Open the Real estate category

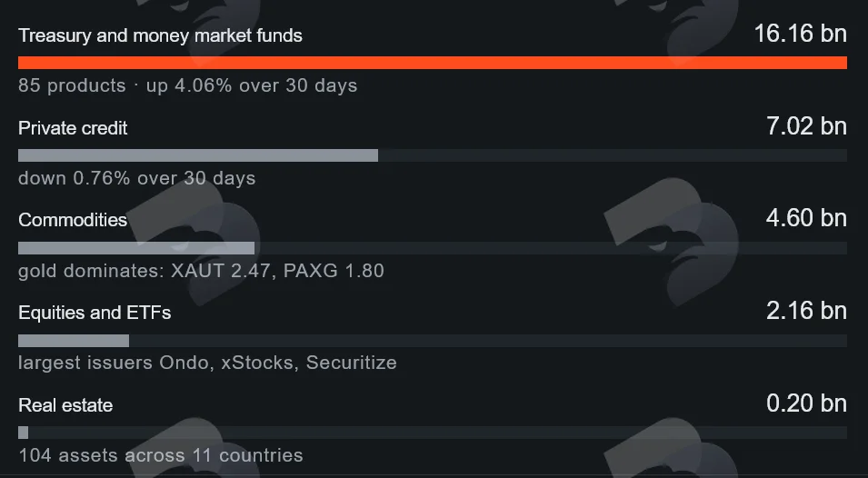pyautogui.click(x=65, y=405)
